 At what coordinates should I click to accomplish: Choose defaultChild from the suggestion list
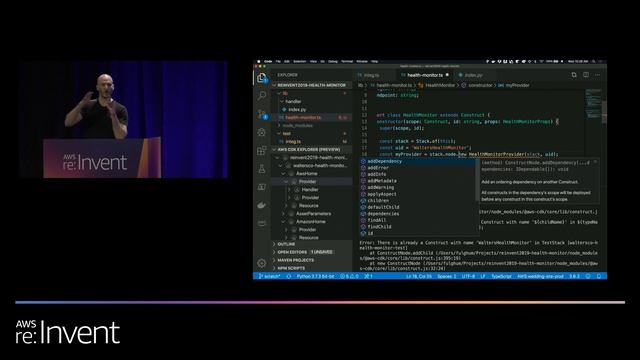(417, 207)
